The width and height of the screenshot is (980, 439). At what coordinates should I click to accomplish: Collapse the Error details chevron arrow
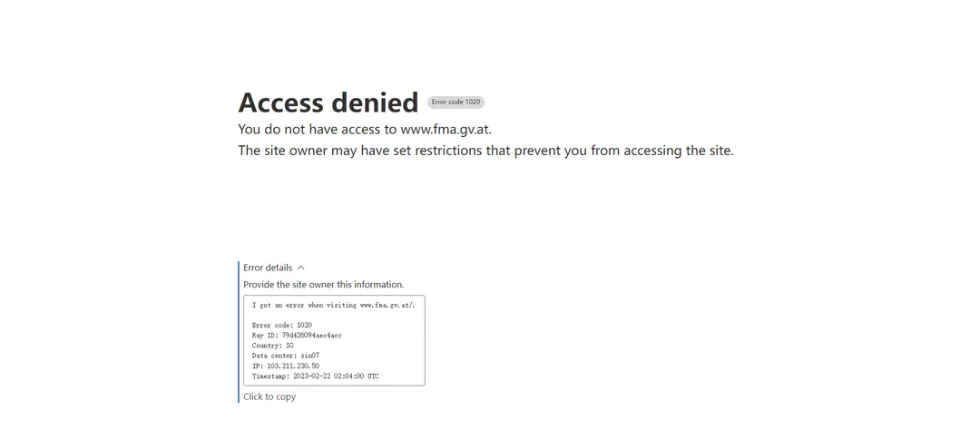[300, 268]
